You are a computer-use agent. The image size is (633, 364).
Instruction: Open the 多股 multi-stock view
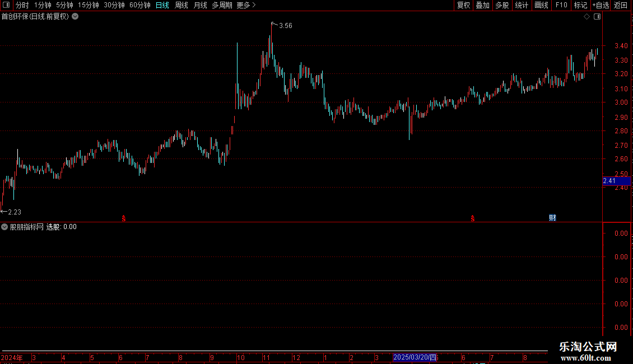502,5
